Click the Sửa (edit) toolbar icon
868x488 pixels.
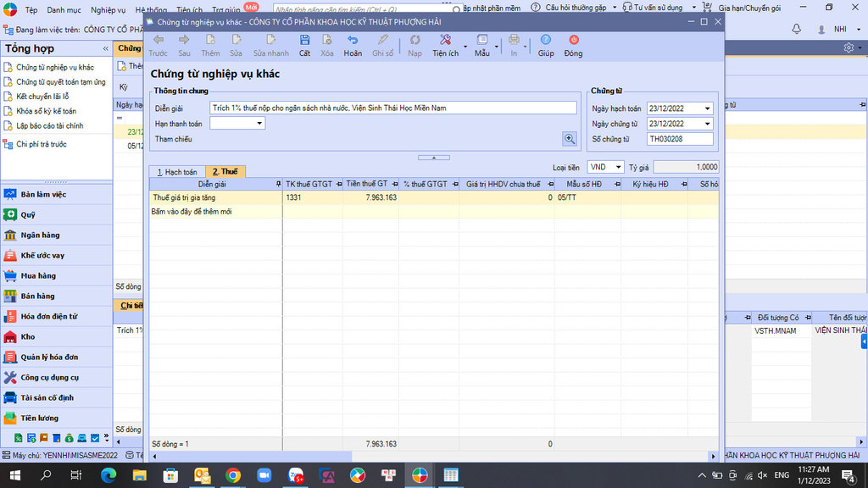click(236, 40)
